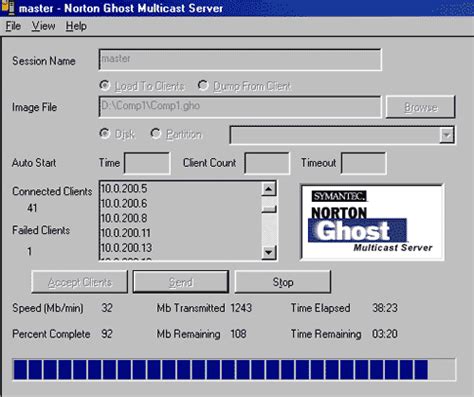Select client 10.0.200.6
474x397 pixels.
tap(180, 203)
